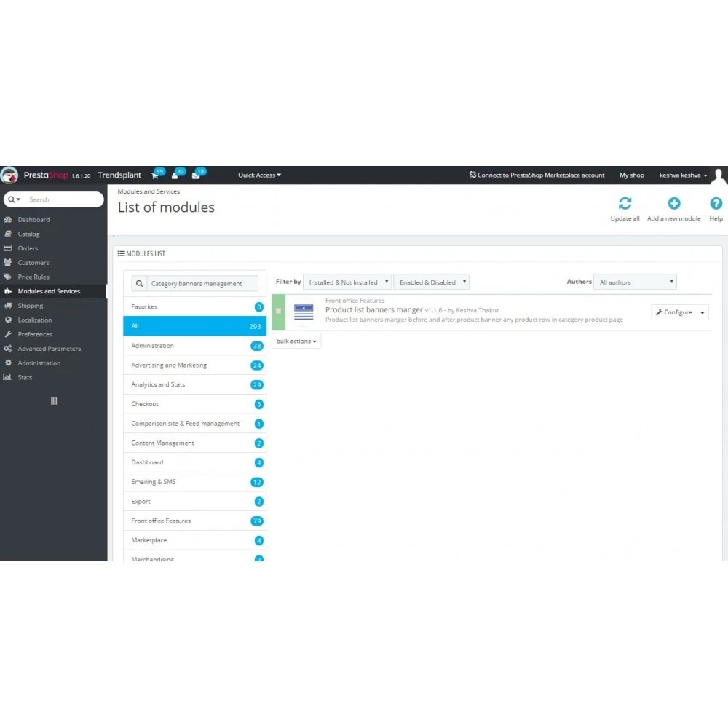Select Comparison site & Feed management category

(x=194, y=424)
